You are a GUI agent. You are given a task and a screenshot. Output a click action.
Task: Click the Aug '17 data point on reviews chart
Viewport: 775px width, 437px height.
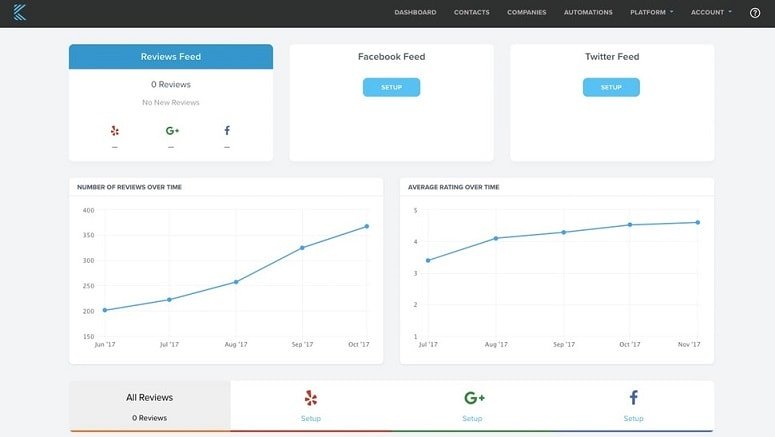[236, 282]
